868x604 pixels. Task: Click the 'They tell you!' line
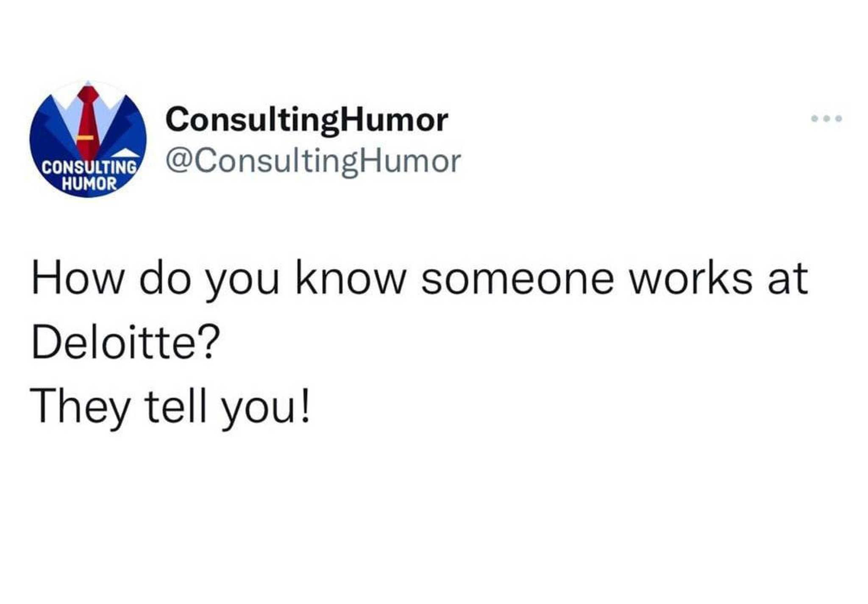(x=170, y=407)
